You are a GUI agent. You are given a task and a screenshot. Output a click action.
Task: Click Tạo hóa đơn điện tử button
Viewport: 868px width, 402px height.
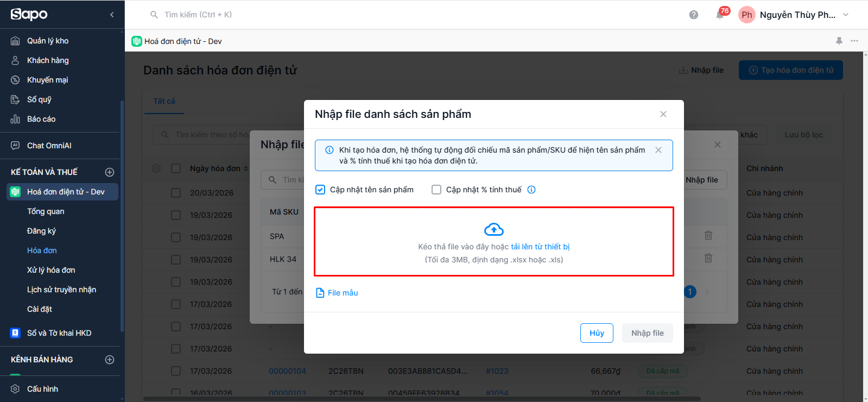791,70
